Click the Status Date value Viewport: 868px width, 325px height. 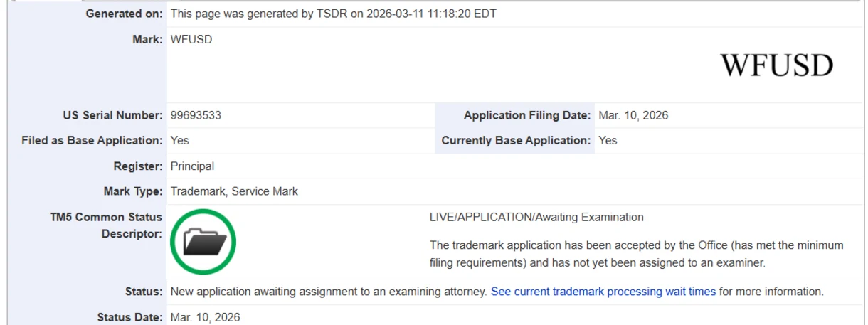coord(205,317)
